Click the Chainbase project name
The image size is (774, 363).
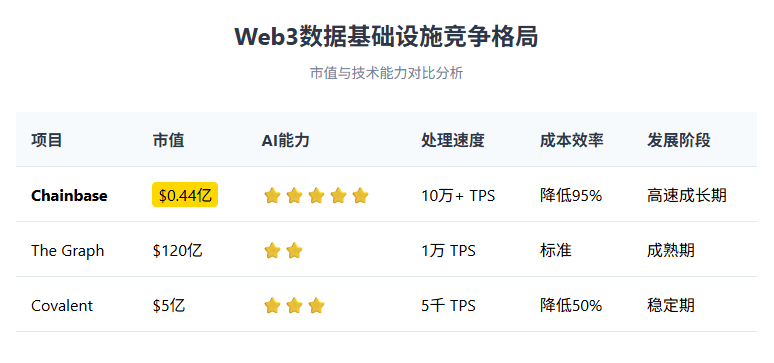coord(69,196)
